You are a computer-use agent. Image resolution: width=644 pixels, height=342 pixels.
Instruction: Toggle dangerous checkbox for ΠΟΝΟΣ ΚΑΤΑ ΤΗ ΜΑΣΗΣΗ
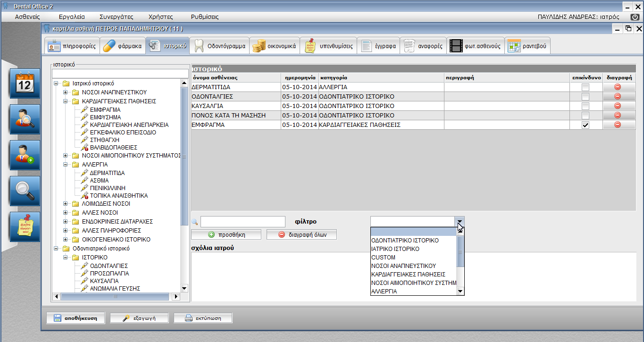click(x=585, y=116)
